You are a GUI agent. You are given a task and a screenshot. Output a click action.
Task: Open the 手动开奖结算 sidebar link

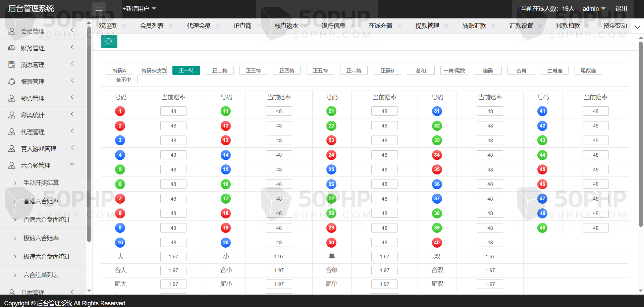pos(41,183)
